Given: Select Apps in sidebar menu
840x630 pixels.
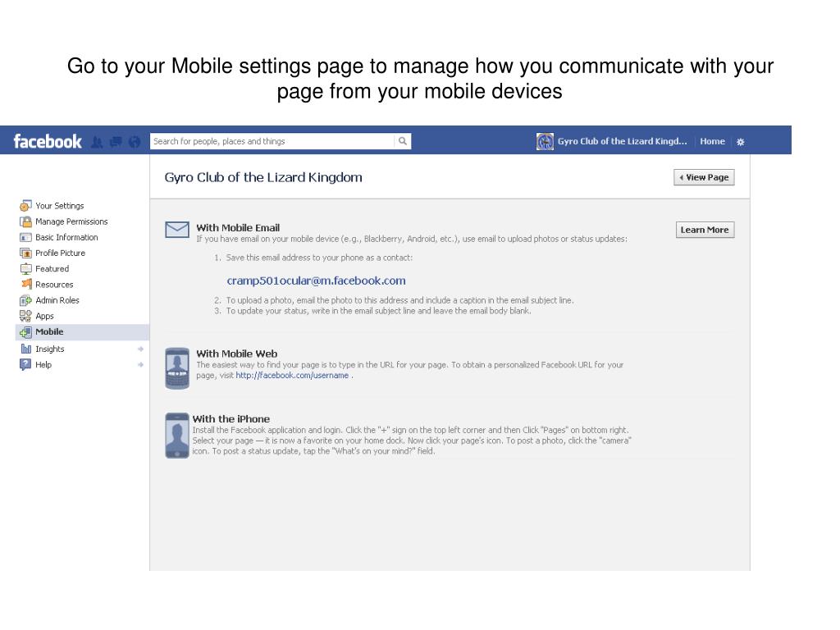Looking at the screenshot, I should 44,316.
